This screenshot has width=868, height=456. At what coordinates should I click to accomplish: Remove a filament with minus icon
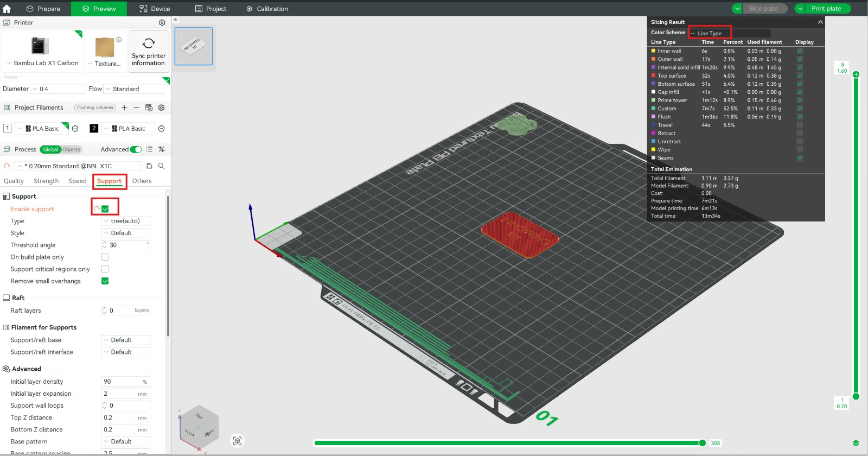coord(136,107)
